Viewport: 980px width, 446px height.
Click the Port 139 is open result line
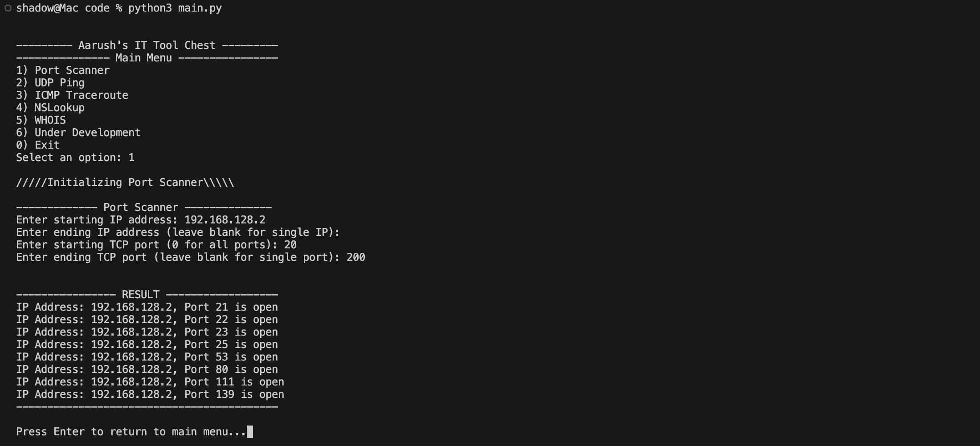(150, 394)
